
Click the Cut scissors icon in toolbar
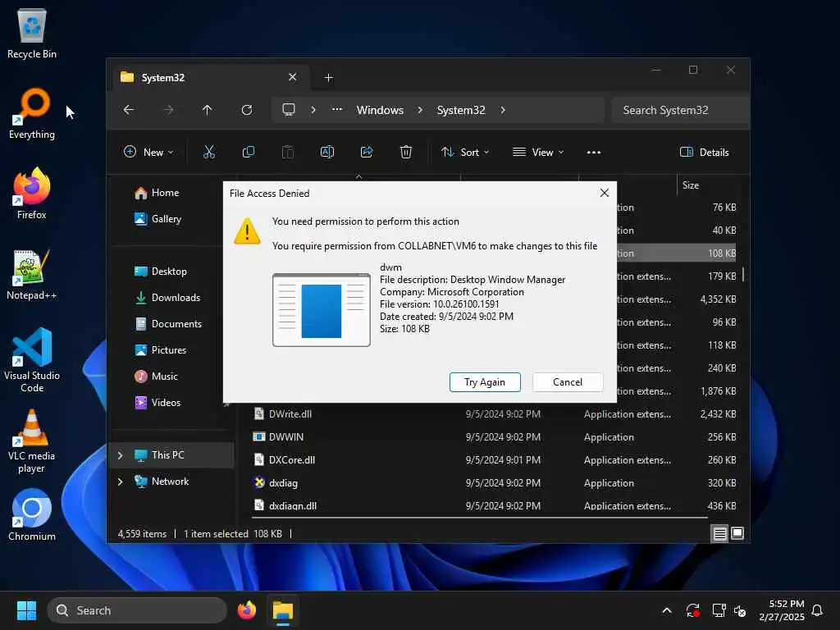point(209,152)
